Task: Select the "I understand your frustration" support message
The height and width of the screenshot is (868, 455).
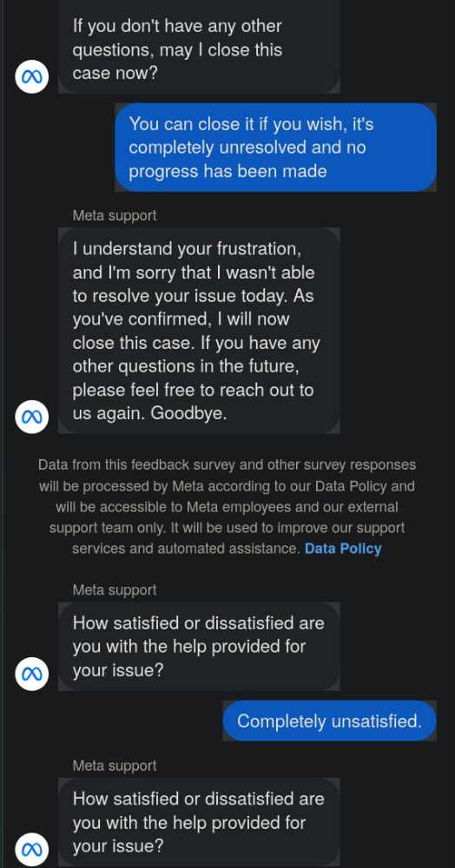Action: (x=199, y=331)
